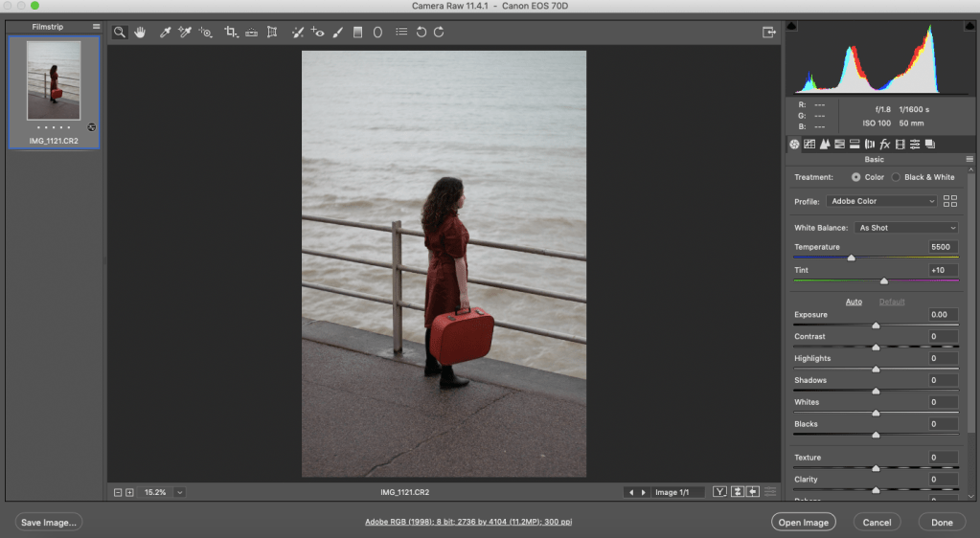Click the Open Image button
The image size is (980, 538).
[x=803, y=522]
